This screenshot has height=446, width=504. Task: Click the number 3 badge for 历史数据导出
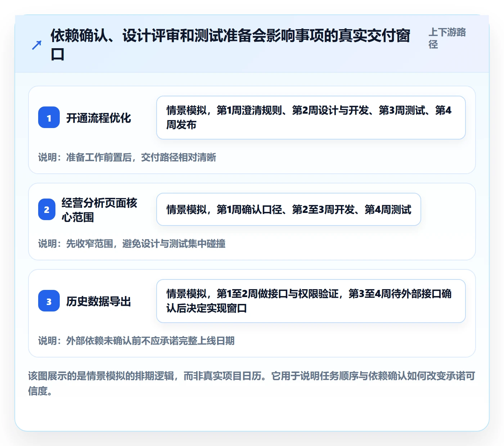coord(49,301)
